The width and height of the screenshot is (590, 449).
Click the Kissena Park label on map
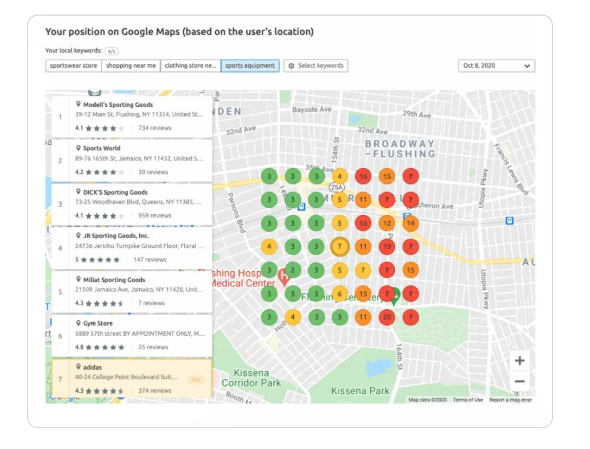click(360, 391)
